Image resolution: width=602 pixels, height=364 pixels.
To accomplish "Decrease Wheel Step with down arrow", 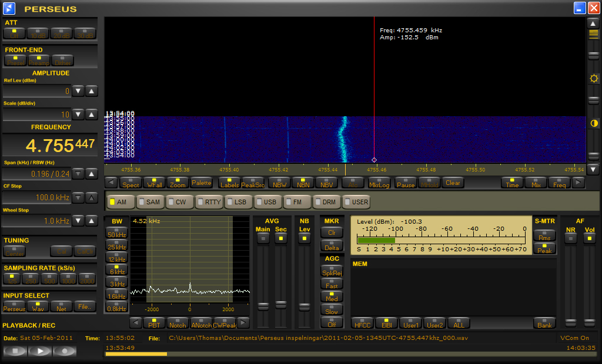I will click(78, 221).
